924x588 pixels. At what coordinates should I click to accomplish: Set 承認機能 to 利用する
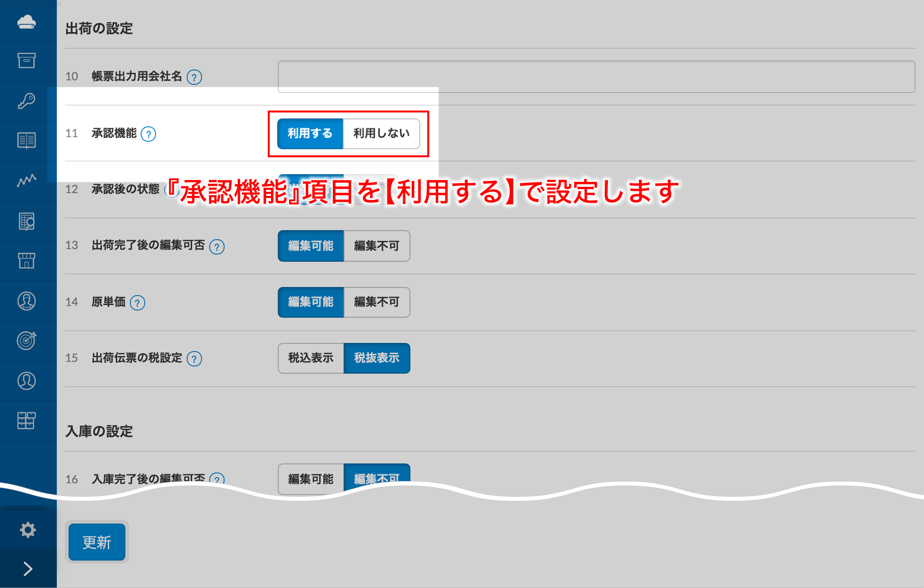click(x=310, y=134)
